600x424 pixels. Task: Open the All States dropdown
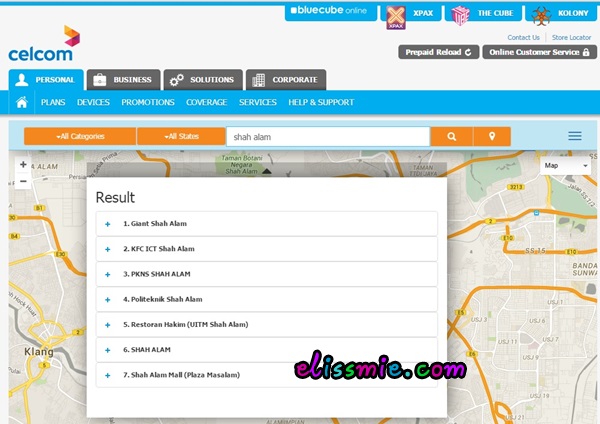[181, 136]
